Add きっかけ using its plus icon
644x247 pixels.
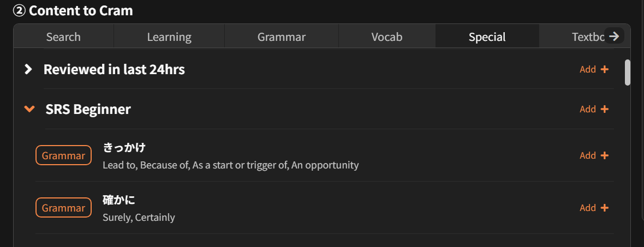tap(604, 155)
